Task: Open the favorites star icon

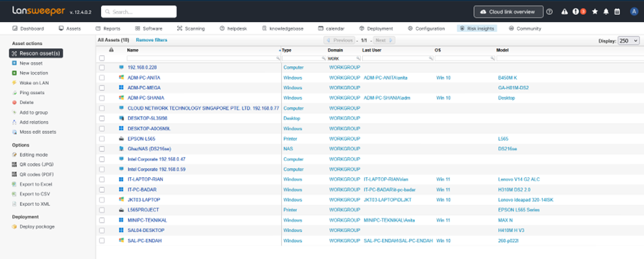Action: (595, 12)
